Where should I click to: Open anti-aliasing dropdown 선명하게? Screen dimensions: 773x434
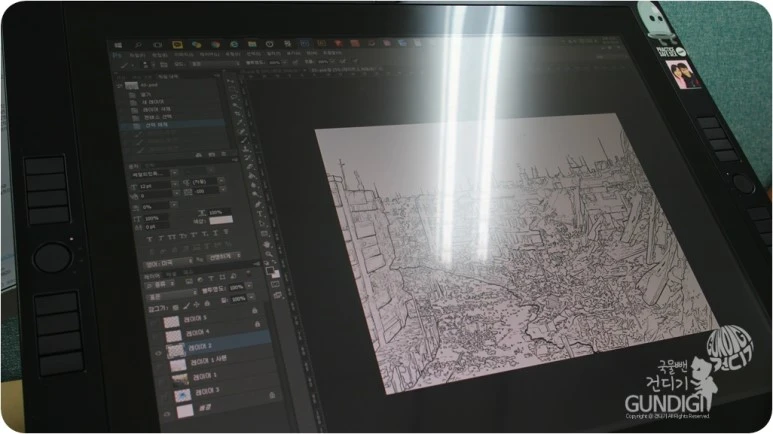tap(223, 256)
